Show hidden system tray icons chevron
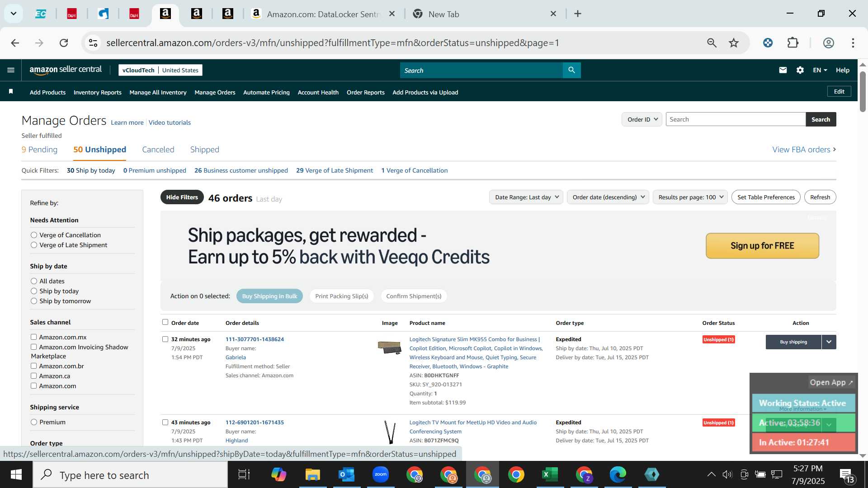The width and height of the screenshot is (868, 488). pyautogui.click(x=711, y=474)
